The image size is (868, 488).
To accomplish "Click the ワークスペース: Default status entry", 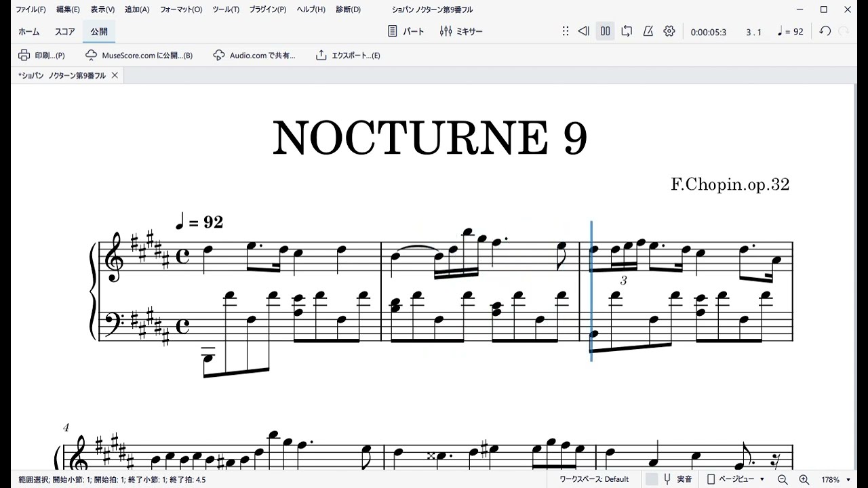I will tap(594, 479).
